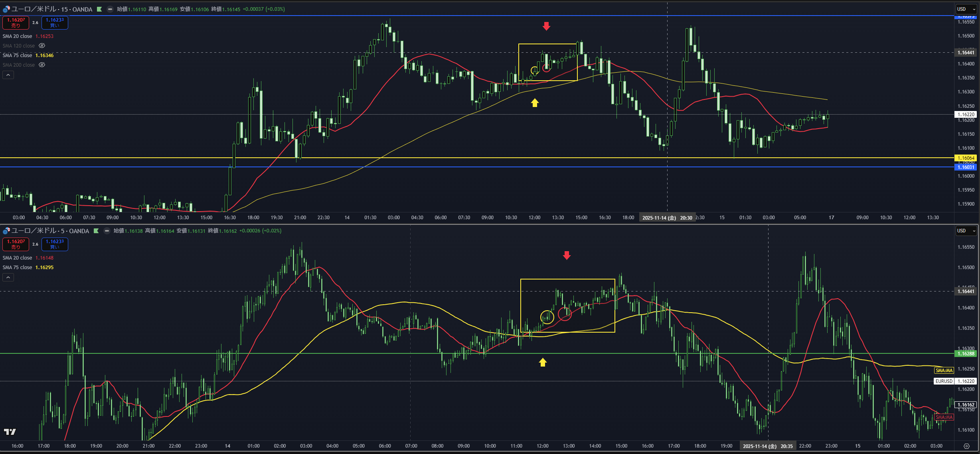Click the green 1.16288 price label on the bottom chart
The height and width of the screenshot is (454, 980).
(x=966, y=354)
